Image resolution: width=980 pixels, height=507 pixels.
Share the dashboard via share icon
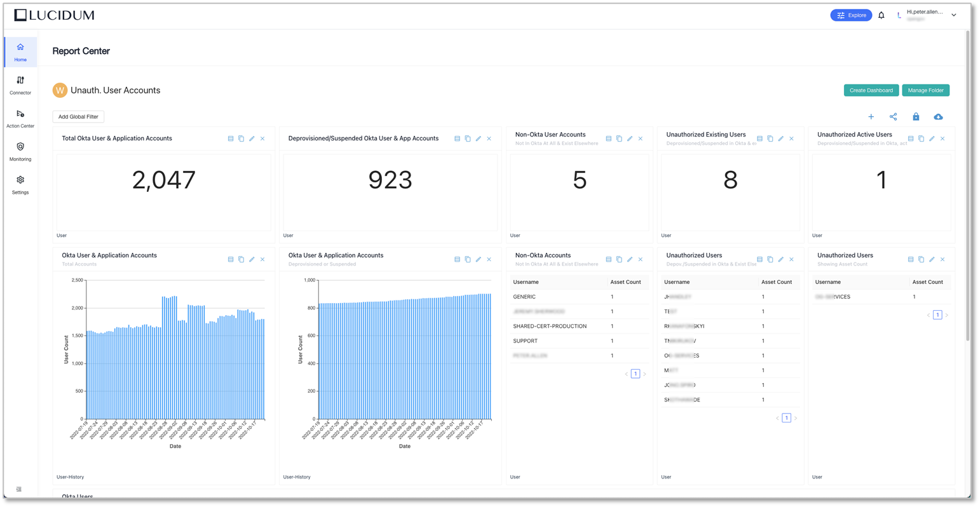pyautogui.click(x=893, y=117)
